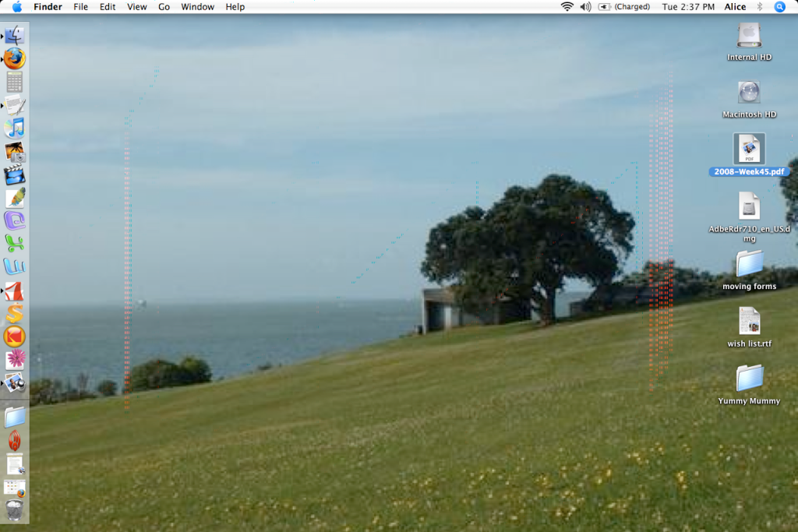The width and height of the screenshot is (798, 532).
Task: Open the Trash in the Dock
Action: [15, 510]
